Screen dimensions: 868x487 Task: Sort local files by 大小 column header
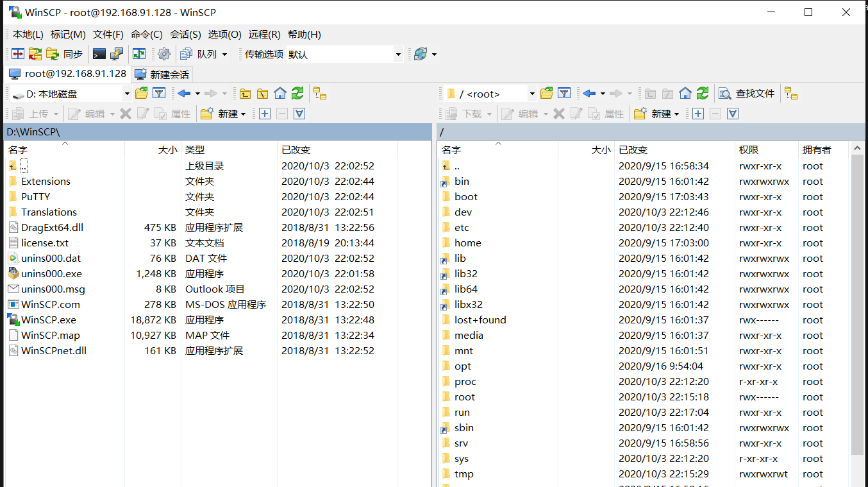click(x=153, y=150)
